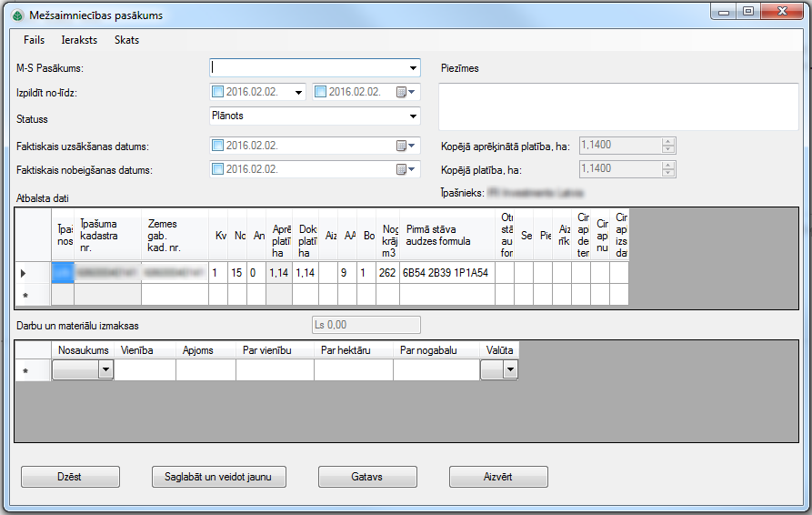Select the Nog cell with value 15
The width and height of the screenshot is (812, 515).
237,273
